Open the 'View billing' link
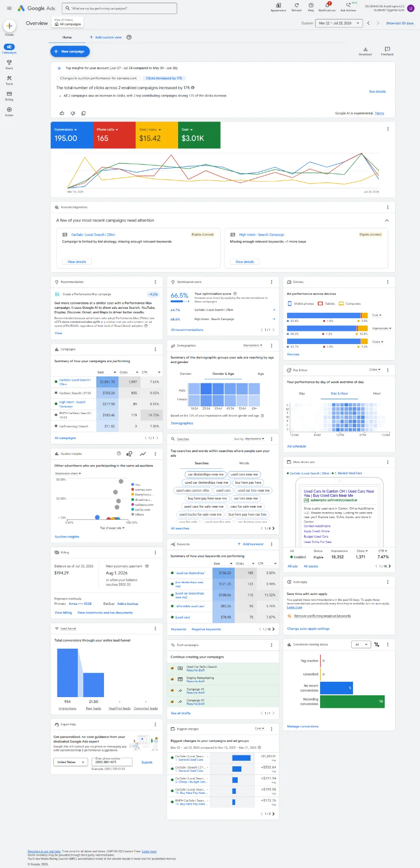Screen dimensions: 420x868 click(63, 613)
